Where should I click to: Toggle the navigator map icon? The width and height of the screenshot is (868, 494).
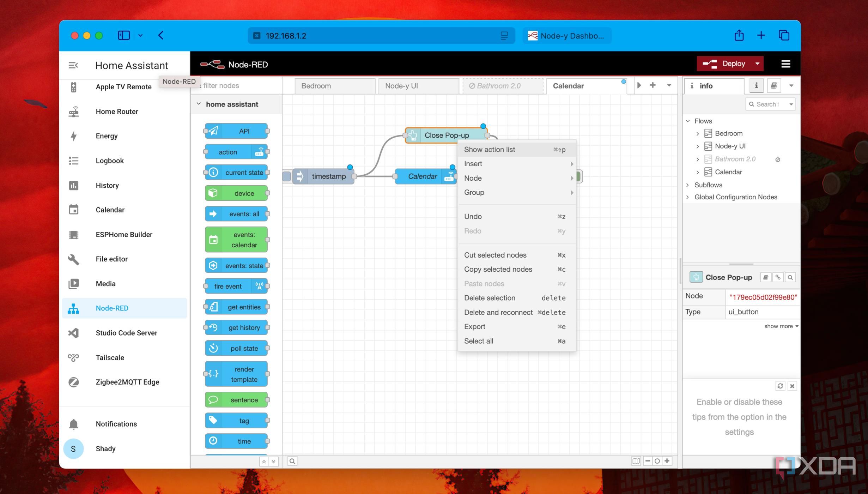tap(636, 461)
